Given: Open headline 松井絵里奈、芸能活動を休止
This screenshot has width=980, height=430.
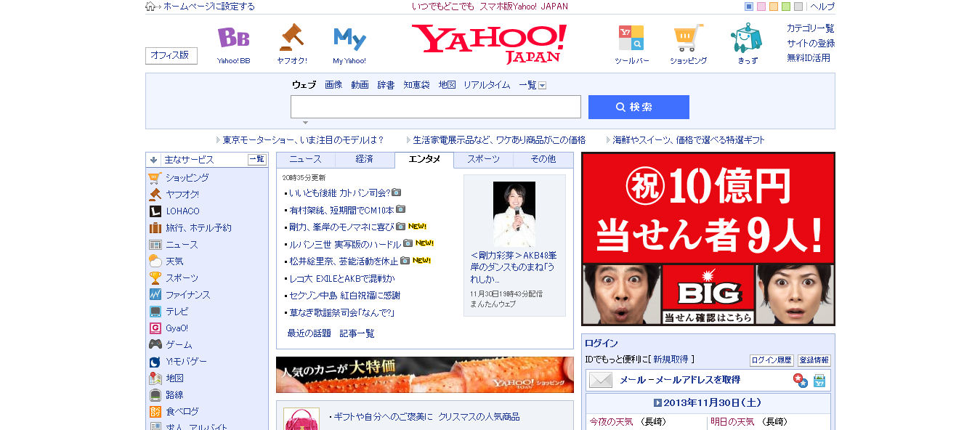Looking at the screenshot, I should tap(344, 261).
